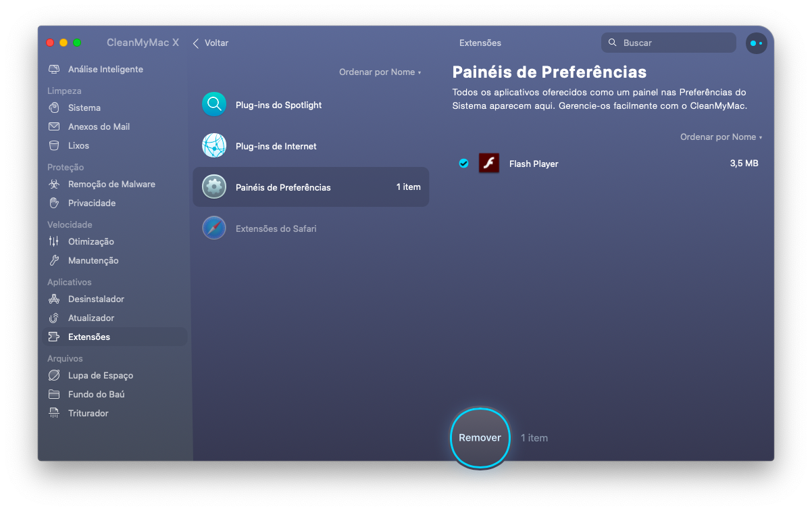This screenshot has width=812, height=511.
Task: Select the Remoção de Malware biohazard icon
Action: tap(54, 184)
